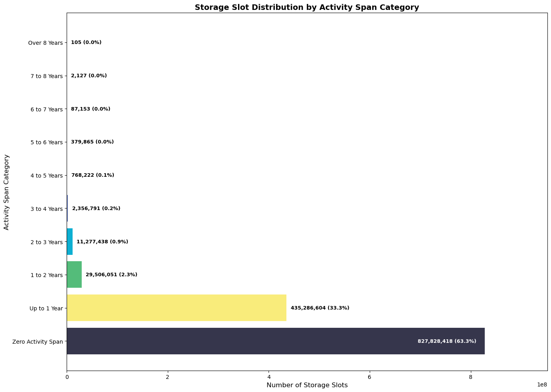Click the 105 (0.0%) value label
551x392 pixels.
click(x=86, y=42)
